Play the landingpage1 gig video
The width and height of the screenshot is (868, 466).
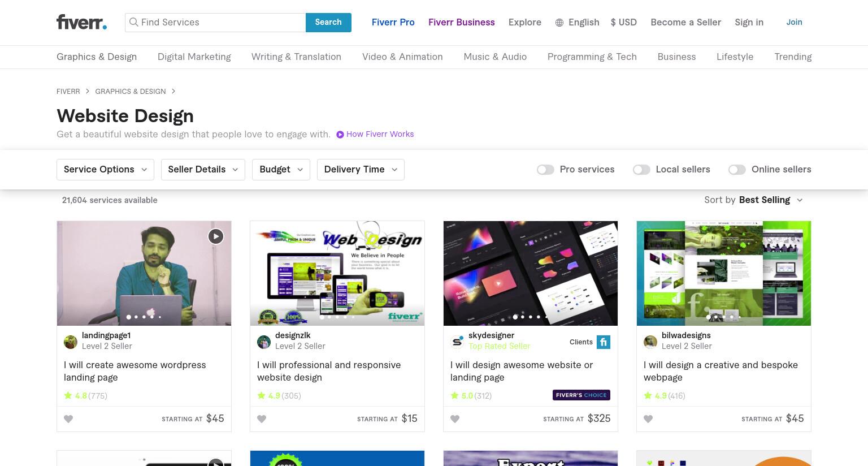coord(215,236)
